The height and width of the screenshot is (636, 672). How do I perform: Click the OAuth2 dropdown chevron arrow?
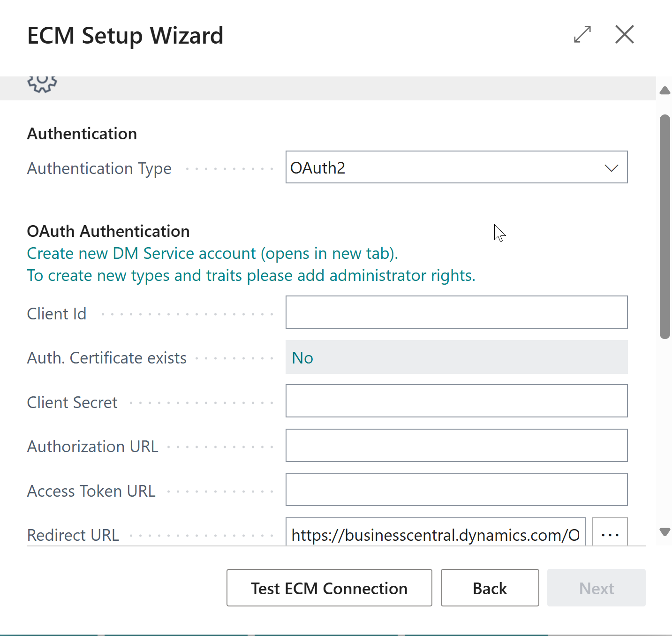612,168
